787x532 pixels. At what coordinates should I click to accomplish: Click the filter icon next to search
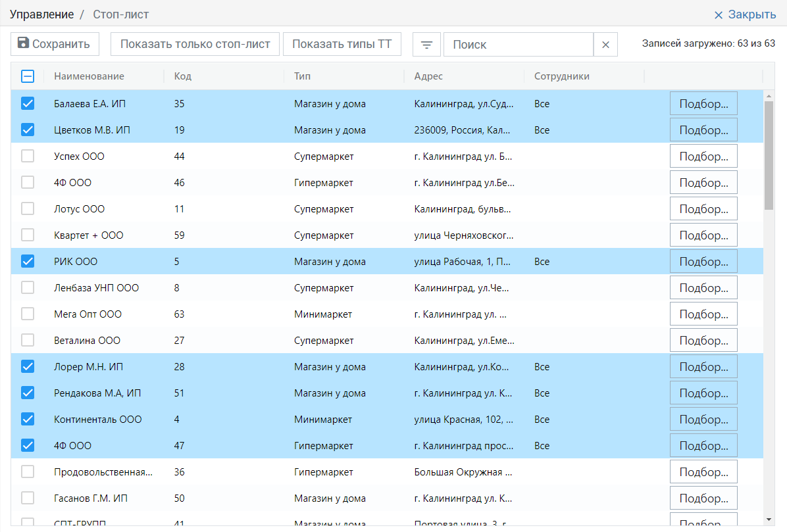click(426, 45)
